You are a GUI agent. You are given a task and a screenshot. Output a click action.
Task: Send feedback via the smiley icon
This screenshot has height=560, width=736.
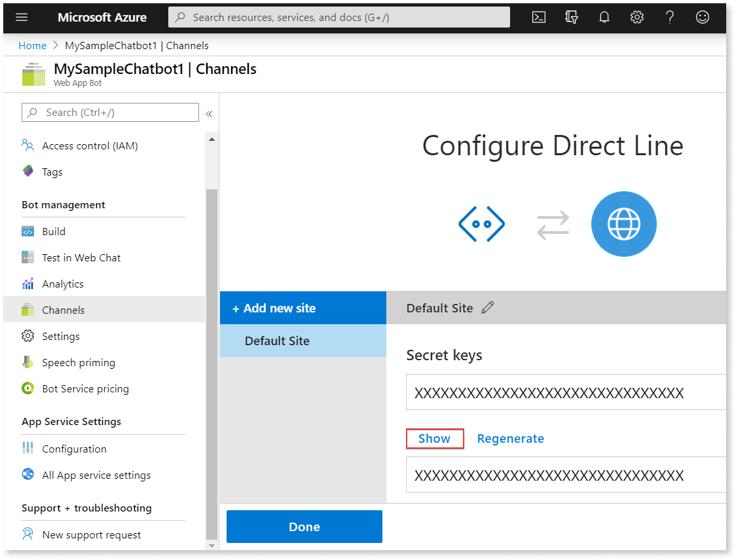[x=702, y=17]
